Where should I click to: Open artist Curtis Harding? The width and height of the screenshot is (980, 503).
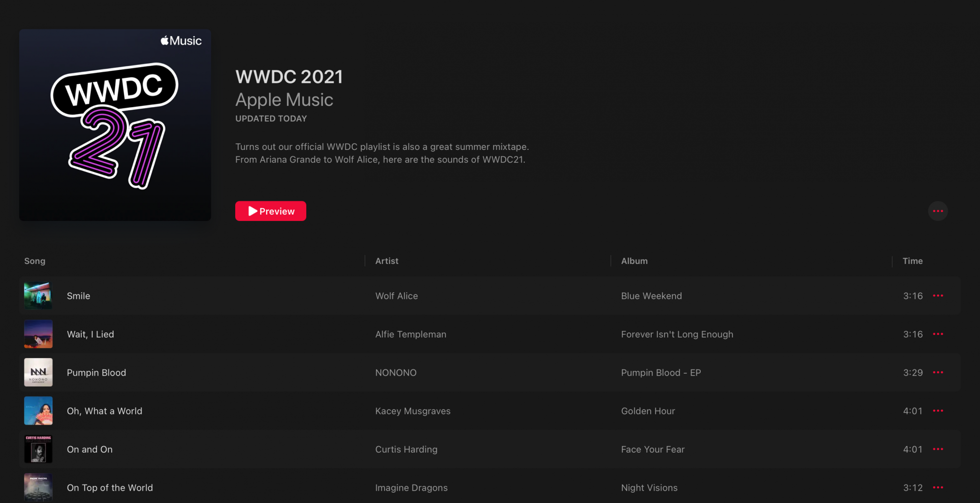point(406,449)
